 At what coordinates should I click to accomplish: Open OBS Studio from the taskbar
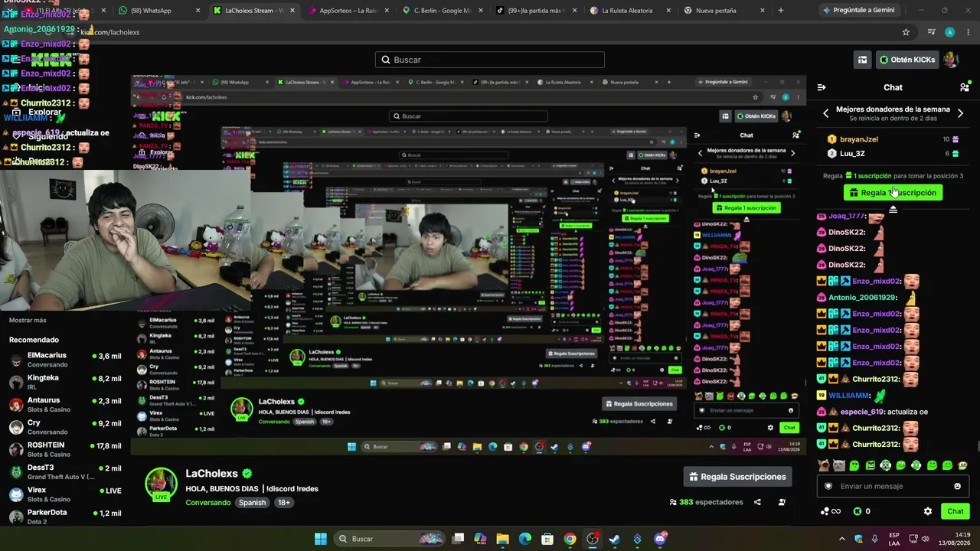pyautogui.click(x=593, y=539)
